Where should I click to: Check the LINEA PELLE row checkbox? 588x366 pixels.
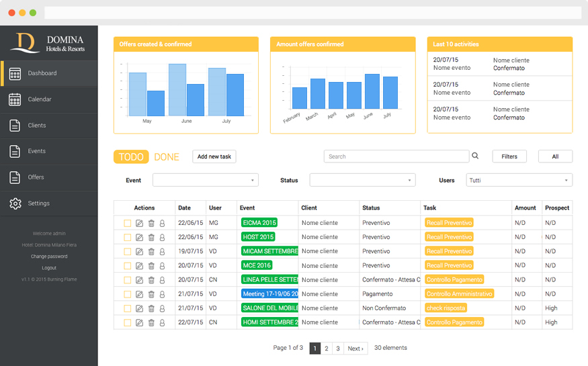[128, 280]
